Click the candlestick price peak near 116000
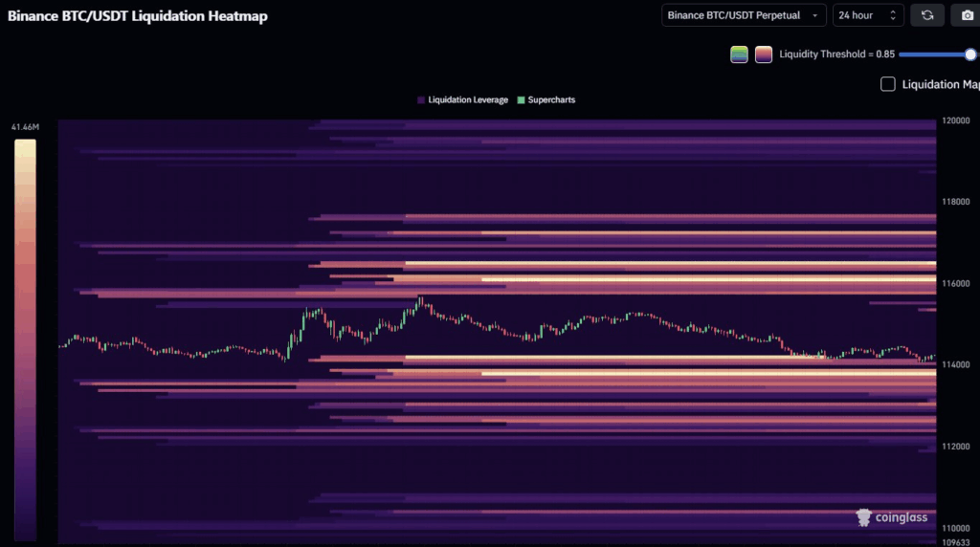 point(421,301)
